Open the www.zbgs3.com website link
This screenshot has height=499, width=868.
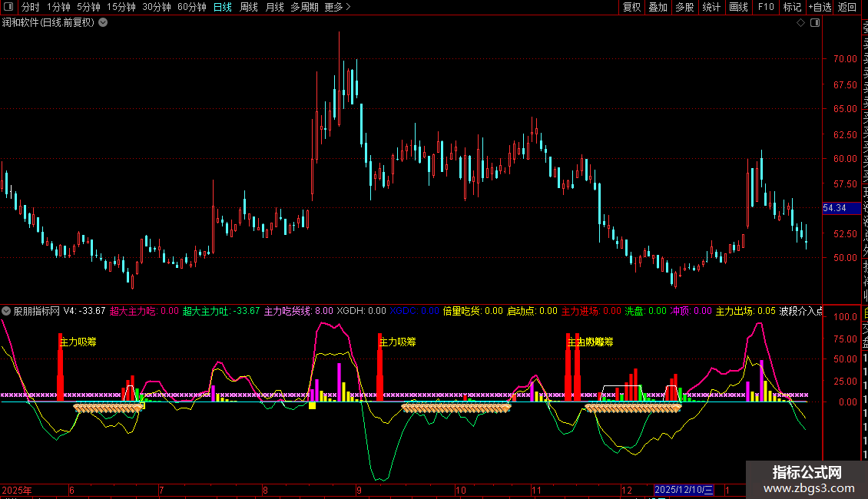(x=807, y=488)
